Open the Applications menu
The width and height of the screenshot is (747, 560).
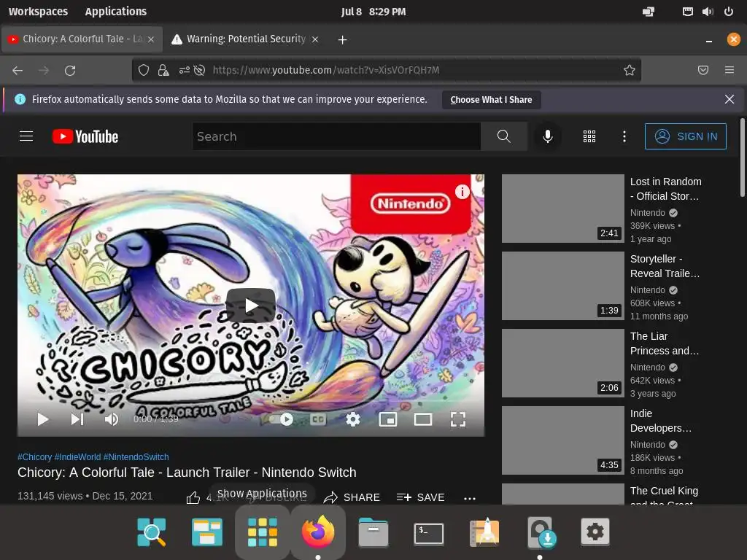116,12
